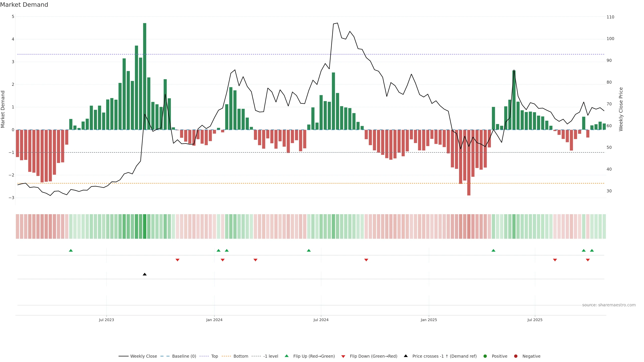This screenshot has width=644, height=362.
Task: Toggle the -1 level legend entry
Action: coord(271,356)
